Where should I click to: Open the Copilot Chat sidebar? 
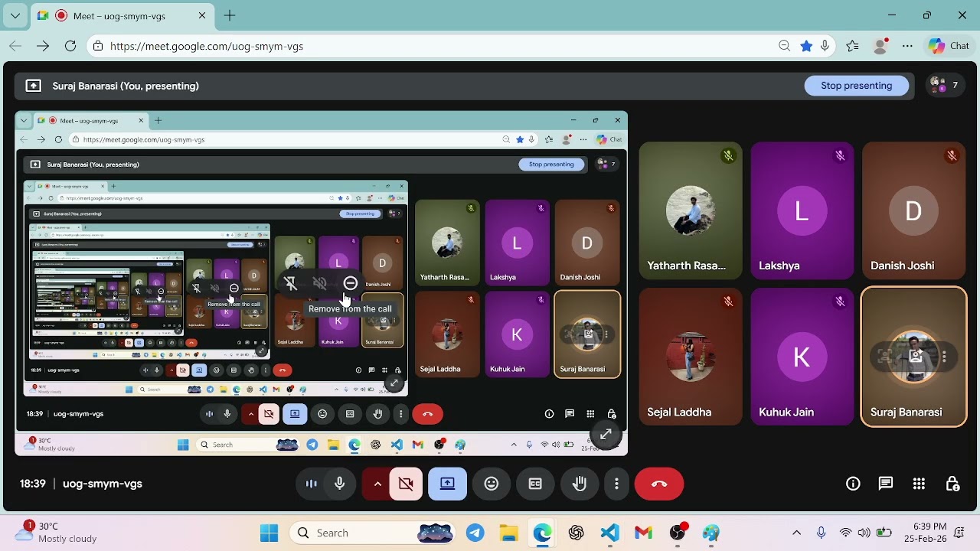[x=949, y=46]
